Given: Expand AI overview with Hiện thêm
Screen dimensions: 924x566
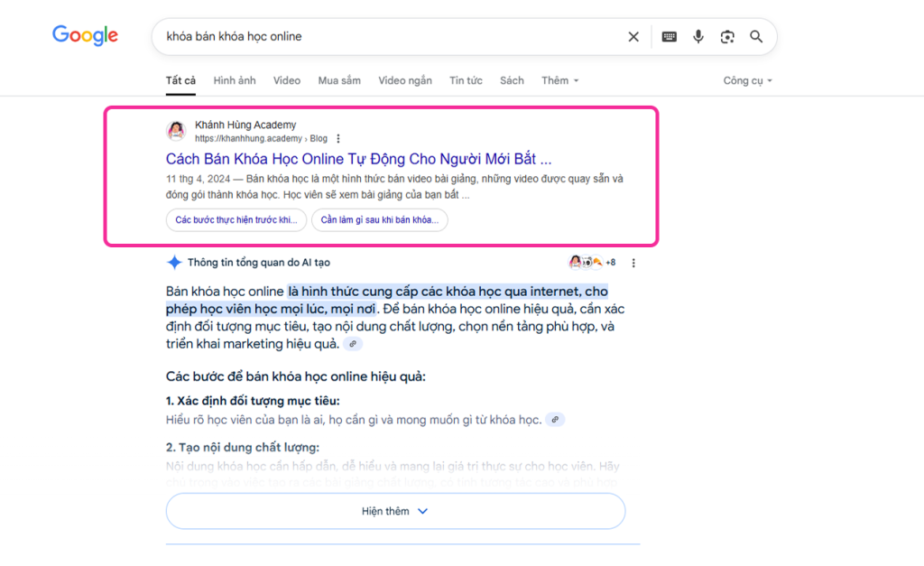Looking at the screenshot, I should click(395, 511).
